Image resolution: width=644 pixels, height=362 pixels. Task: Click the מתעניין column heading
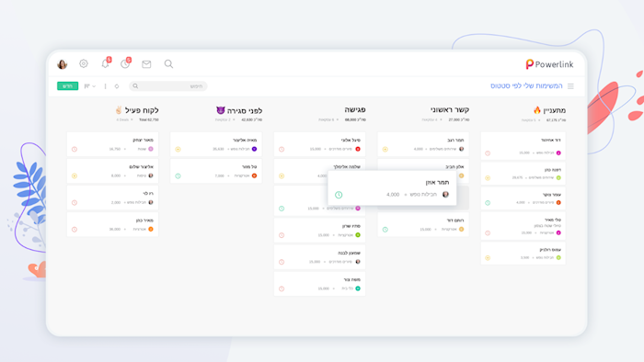549,110
